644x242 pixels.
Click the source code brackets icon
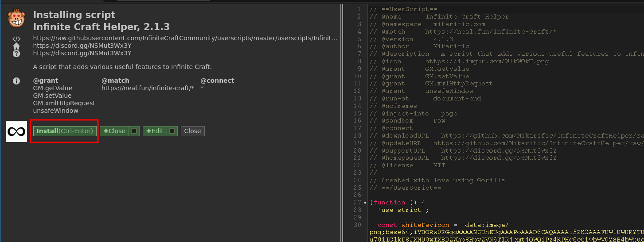[x=16, y=38]
